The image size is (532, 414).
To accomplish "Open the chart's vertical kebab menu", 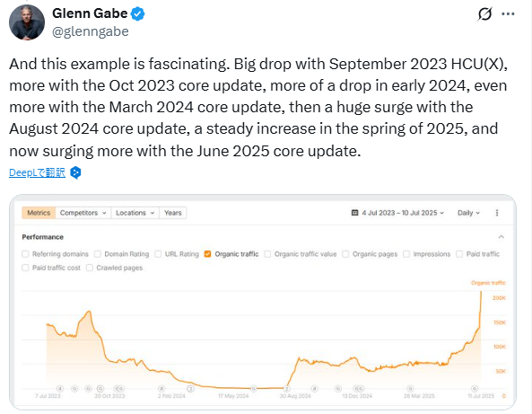I will tap(497, 213).
